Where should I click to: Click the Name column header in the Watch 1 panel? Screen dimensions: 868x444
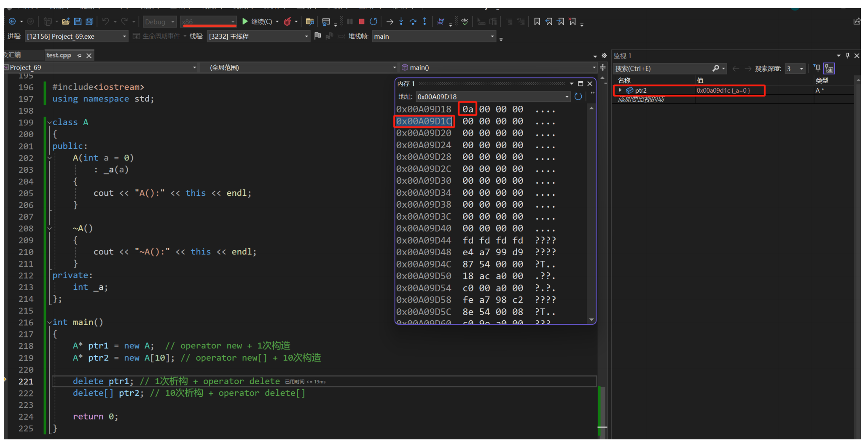point(656,80)
